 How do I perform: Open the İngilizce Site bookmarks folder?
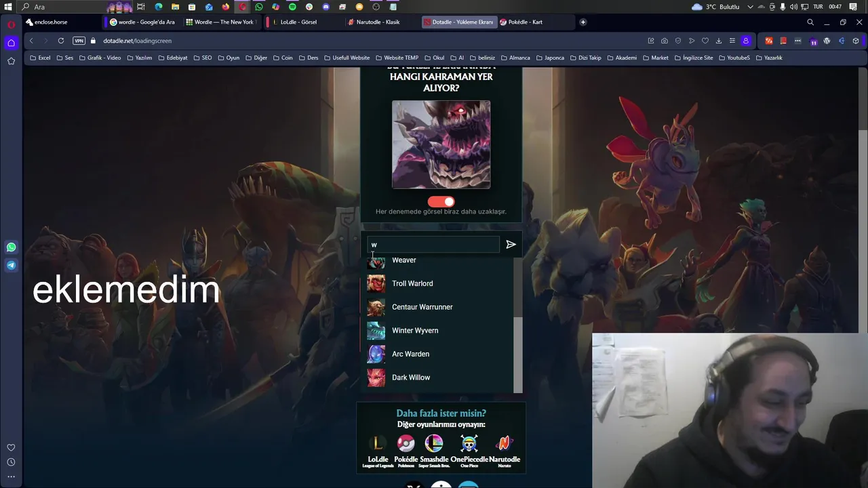tap(694, 58)
